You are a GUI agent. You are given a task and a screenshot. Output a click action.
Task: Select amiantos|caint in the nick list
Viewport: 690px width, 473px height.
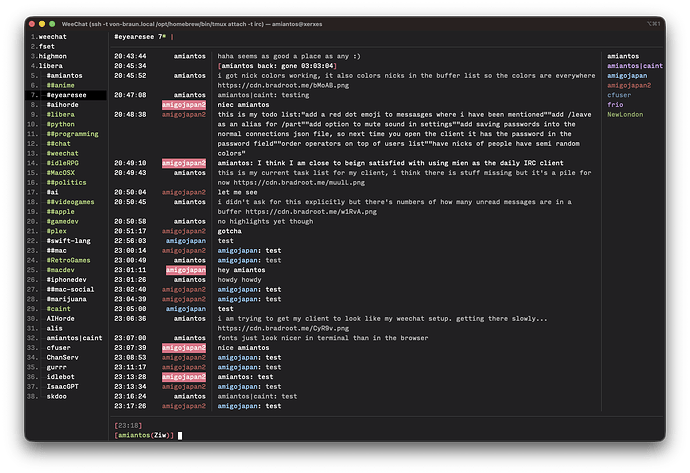[x=635, y=66]
